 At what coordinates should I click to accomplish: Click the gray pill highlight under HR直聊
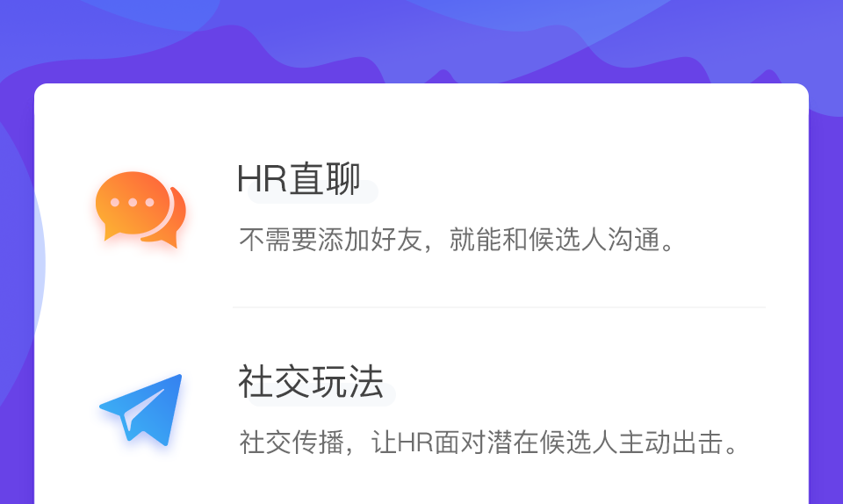click(313, 192)
